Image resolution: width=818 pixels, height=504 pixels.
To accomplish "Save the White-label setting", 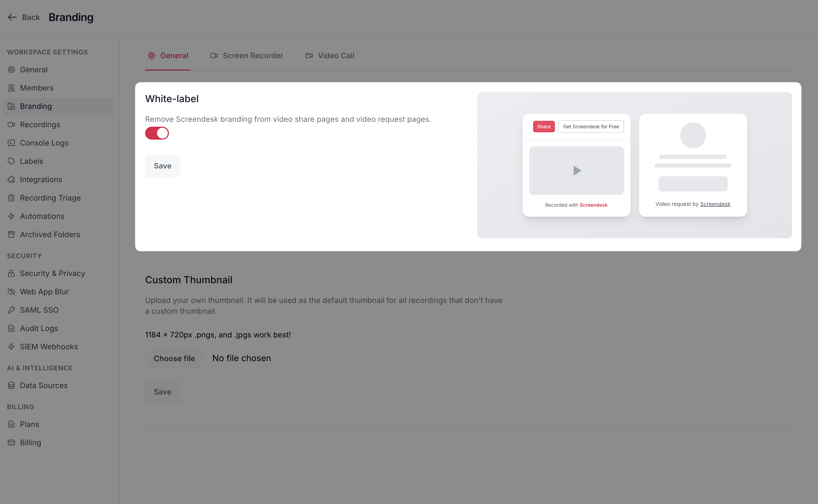I will (x=162, y=166).
